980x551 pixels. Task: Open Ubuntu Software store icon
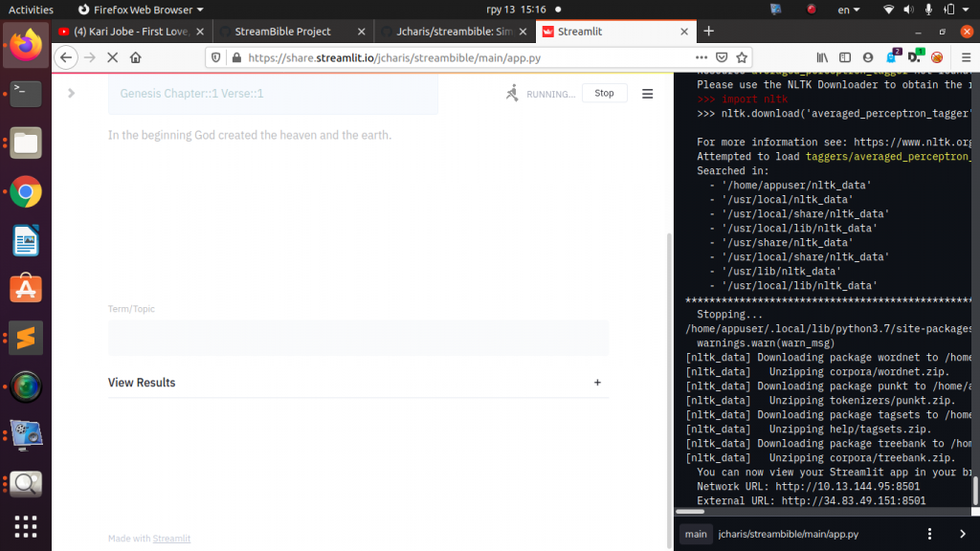click(26, 289)
